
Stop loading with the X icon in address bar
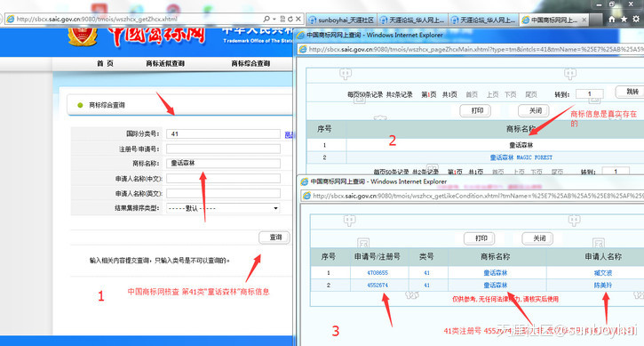298,19
